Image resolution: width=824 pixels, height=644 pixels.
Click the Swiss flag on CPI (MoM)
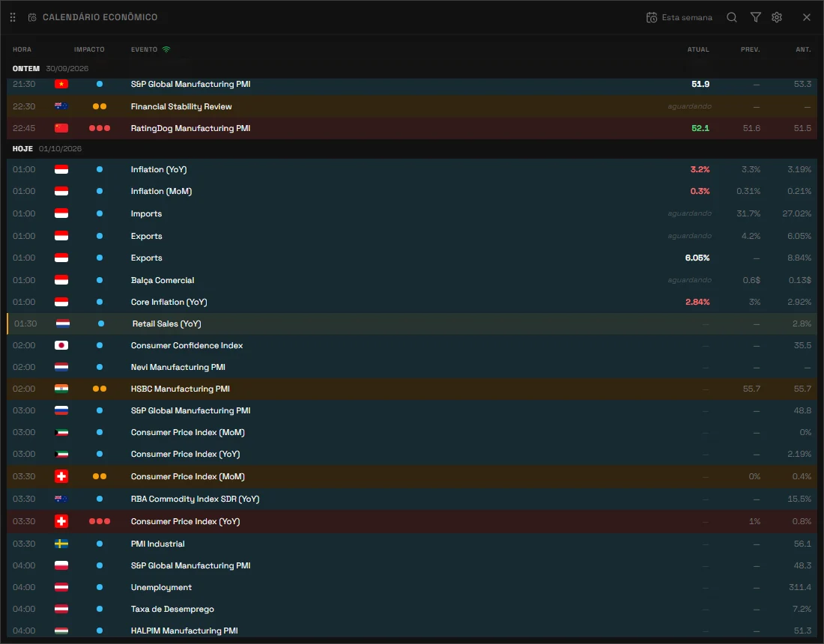coord(61,476)
